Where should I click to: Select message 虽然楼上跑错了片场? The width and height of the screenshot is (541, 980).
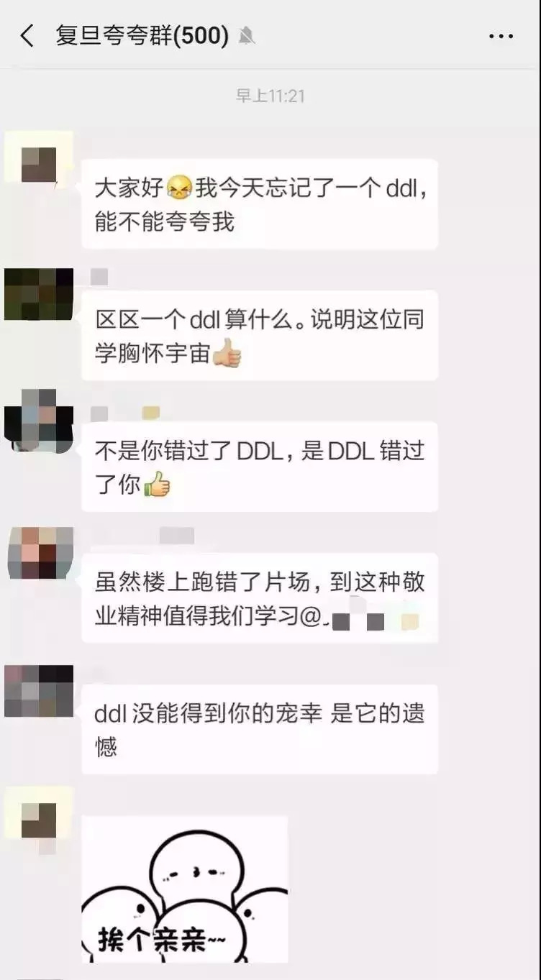tap(260, 598)
